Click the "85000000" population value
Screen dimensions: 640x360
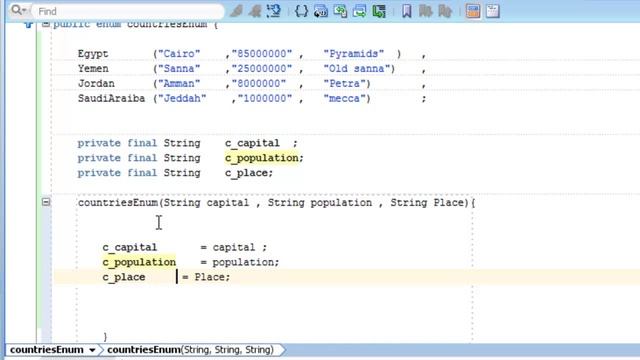click(262, 54)
